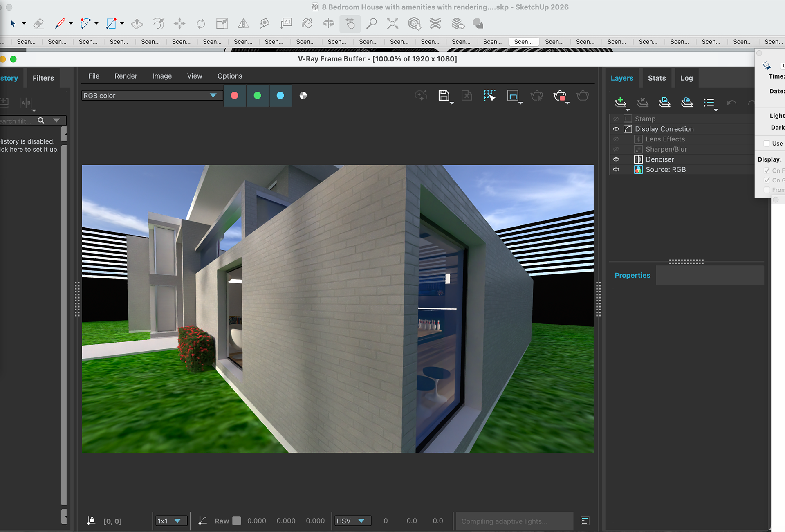Click the Create Layer icon
The height and width of the screenshot is (532, 785).
(x=620, y=102)
